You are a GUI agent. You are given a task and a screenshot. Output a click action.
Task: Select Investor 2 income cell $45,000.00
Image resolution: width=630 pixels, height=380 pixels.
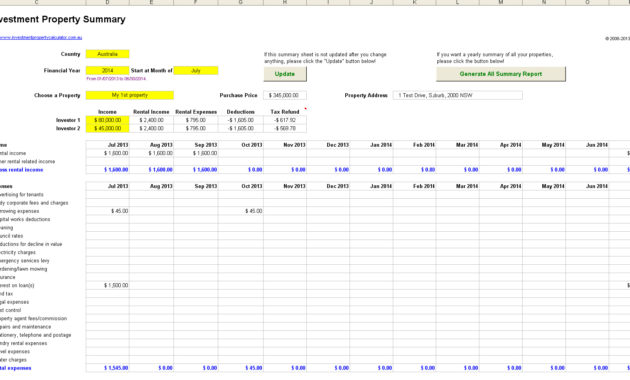(107, 129)
